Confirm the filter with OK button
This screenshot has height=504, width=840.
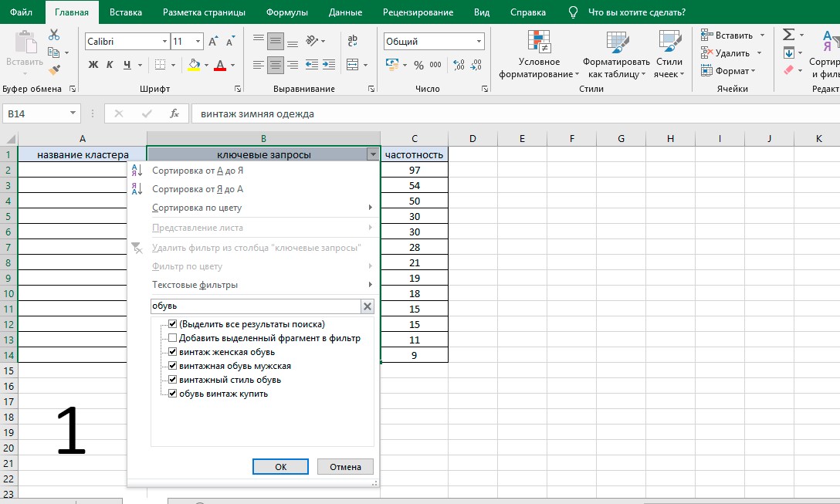pyautogui.click(x=280, y=466)
